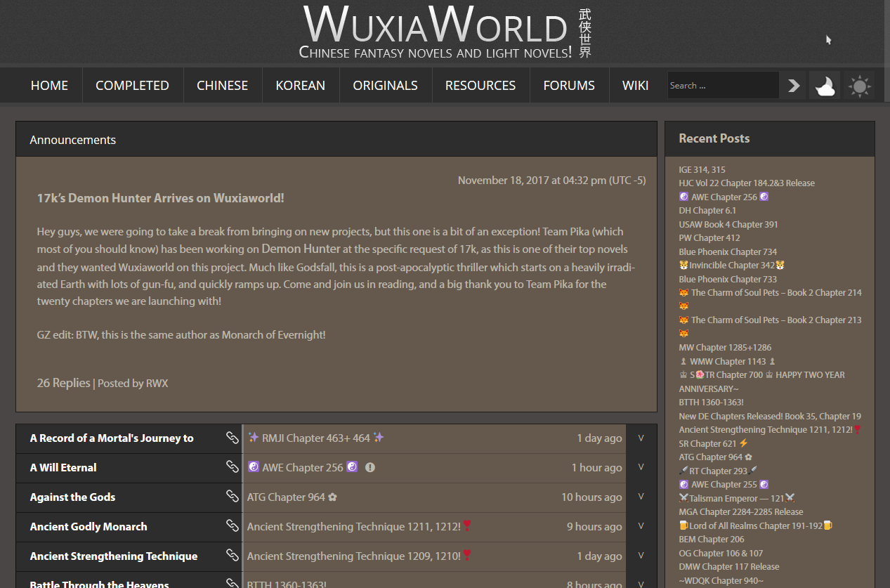The image size is (890, 588).
Task: Open the 17k's Demon Hunter announcement title
Action: coord(160,198)
